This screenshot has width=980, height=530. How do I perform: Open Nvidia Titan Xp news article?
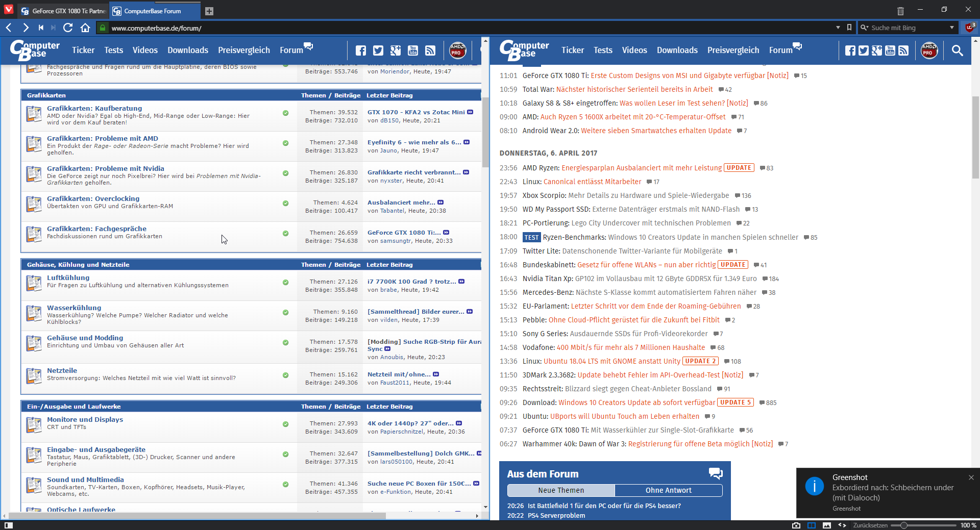pyautogui.click(x=640, y=279)
